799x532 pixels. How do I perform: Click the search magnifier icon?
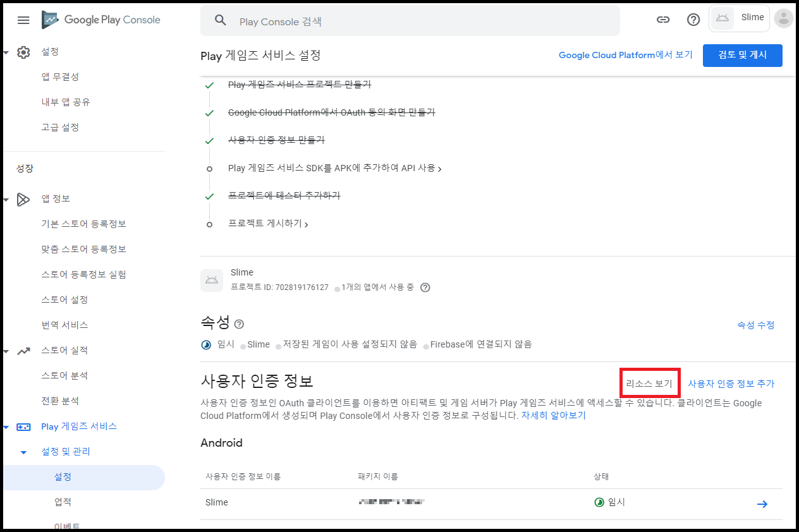220,20
